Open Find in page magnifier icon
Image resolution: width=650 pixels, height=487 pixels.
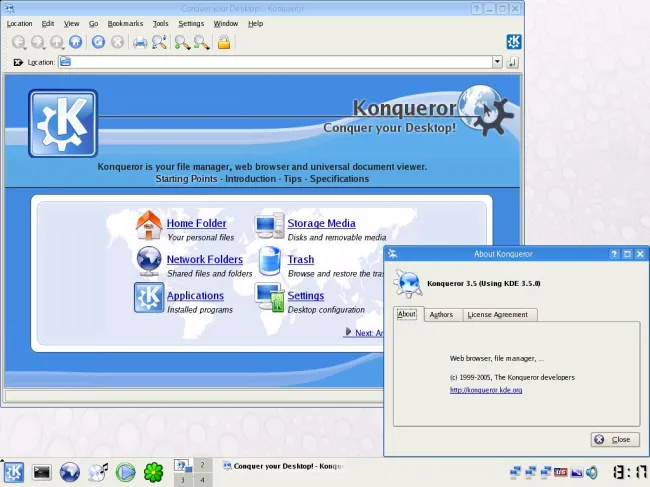pos(159,42)
